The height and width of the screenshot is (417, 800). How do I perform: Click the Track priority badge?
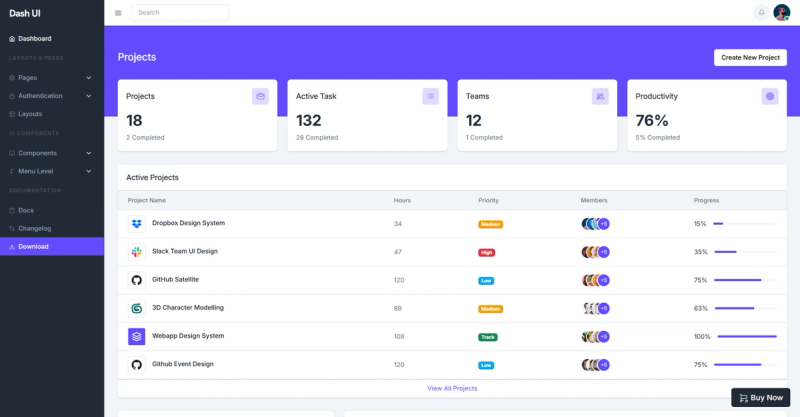488,337
